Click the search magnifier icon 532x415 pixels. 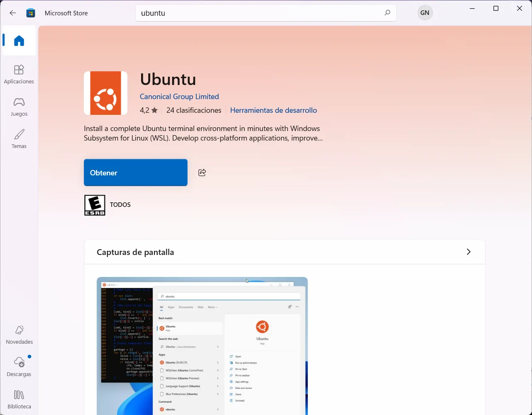pyautogui.click(x=387, y=13)
